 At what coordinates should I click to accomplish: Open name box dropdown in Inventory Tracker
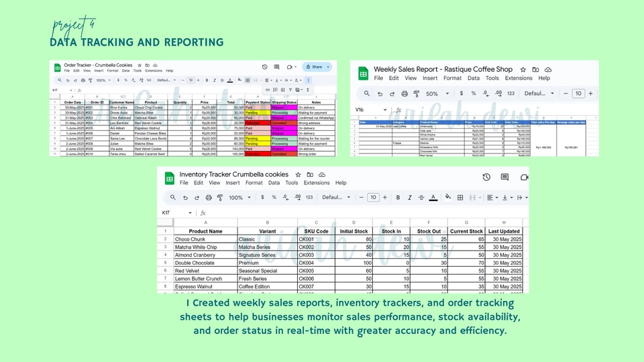[190, 213]
